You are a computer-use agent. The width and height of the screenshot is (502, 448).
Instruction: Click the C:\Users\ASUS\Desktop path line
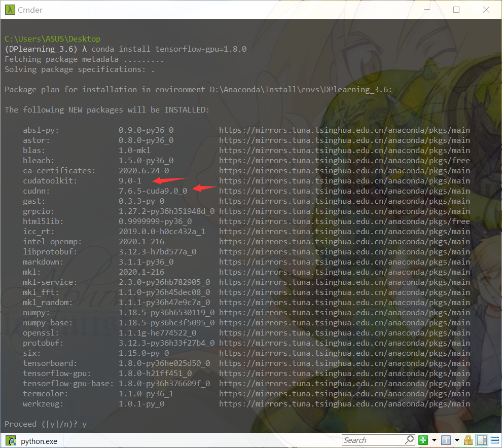click(53, 39)
